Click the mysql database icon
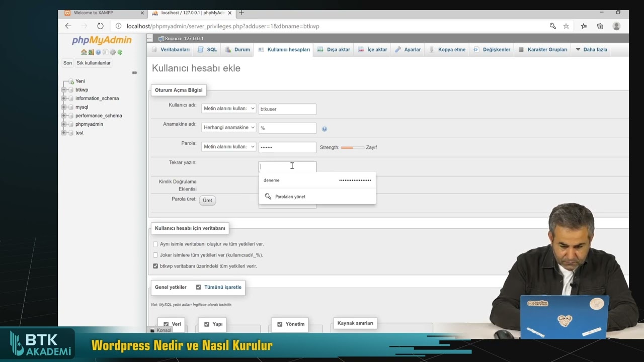644x362 pixels. (71, 107)
